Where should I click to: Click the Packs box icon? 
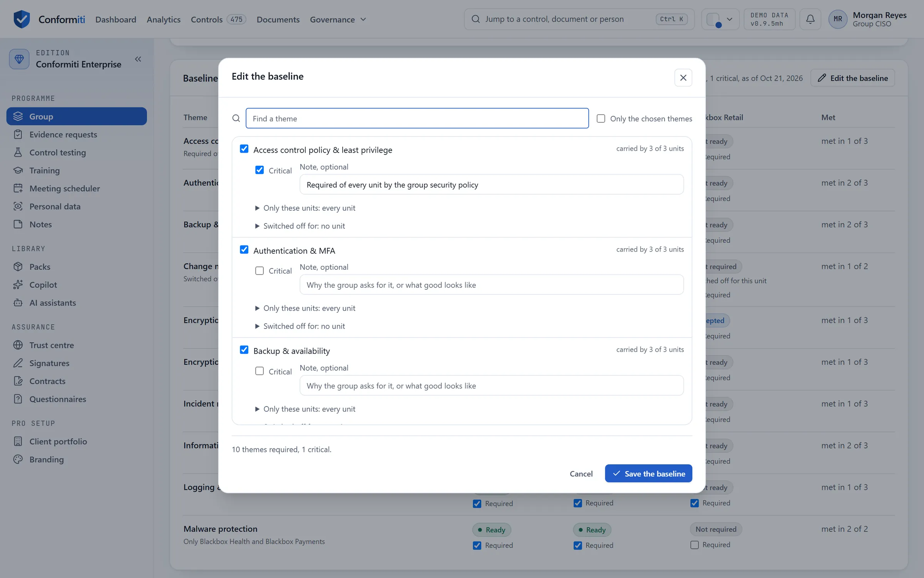click(x=18, y=267)
